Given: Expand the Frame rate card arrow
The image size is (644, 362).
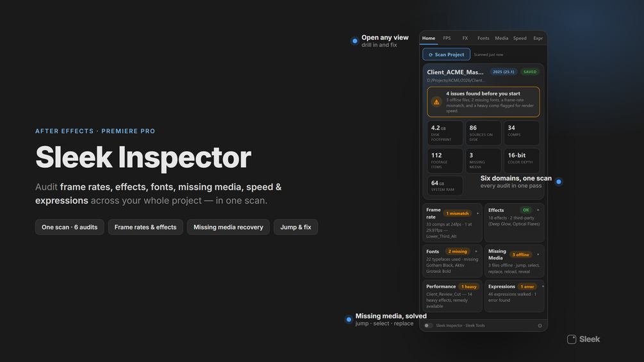Looking at the screenshot, I should click(477, 213).
